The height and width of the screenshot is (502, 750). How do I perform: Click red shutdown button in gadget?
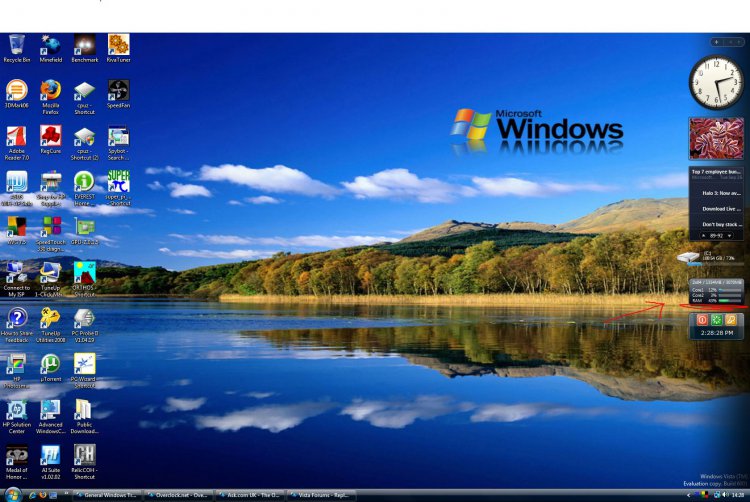click(x=702, y=320)
